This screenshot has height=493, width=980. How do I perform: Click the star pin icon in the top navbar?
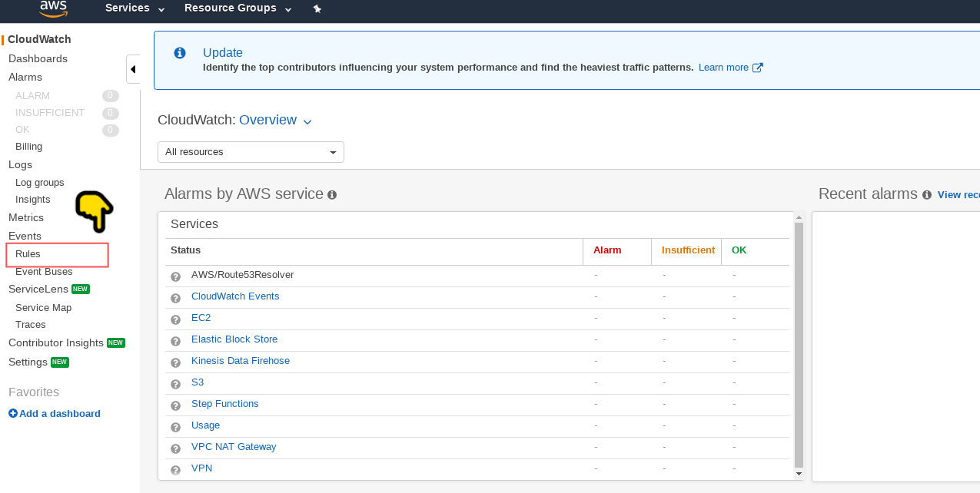coord(317,9)
